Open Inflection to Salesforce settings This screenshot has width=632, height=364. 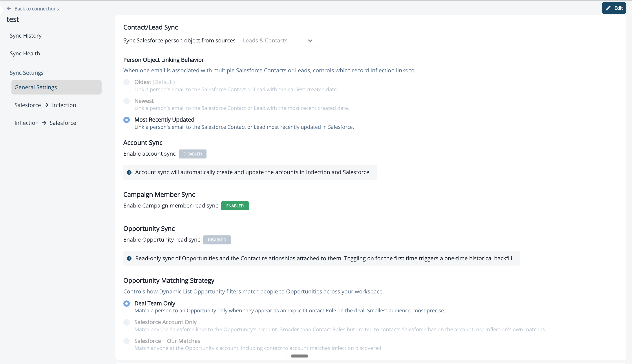click(x=45, y=123)
